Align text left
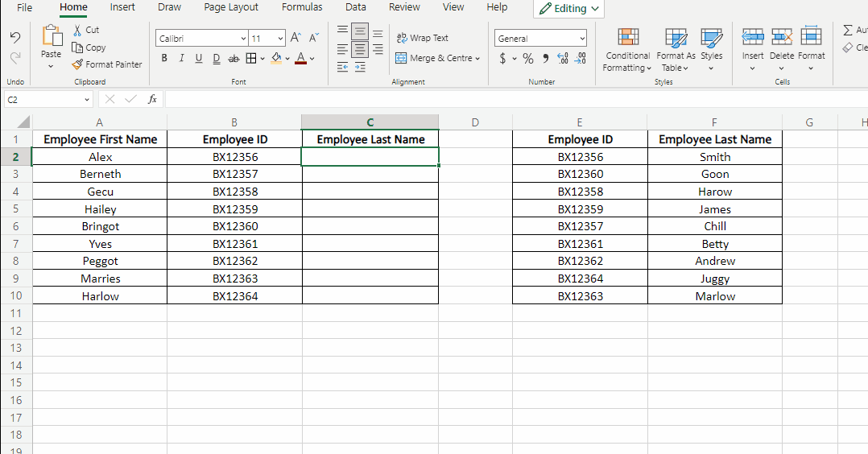Viewport: 868px width, 454px height. tap(343, 50)
